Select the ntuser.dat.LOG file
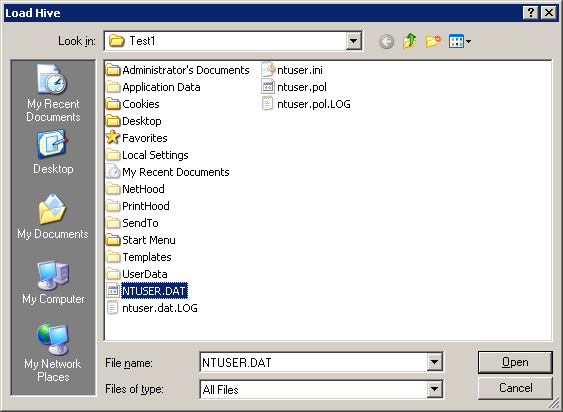Image resolution: width=563 pixels, height=412 pixels. tap(152, 308)
